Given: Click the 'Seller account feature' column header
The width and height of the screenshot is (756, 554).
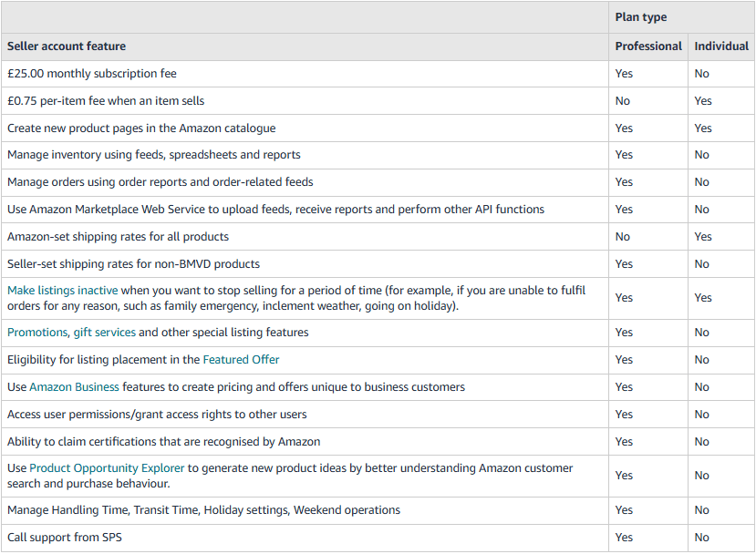Looking at the screenshot, I should (67, 46).
